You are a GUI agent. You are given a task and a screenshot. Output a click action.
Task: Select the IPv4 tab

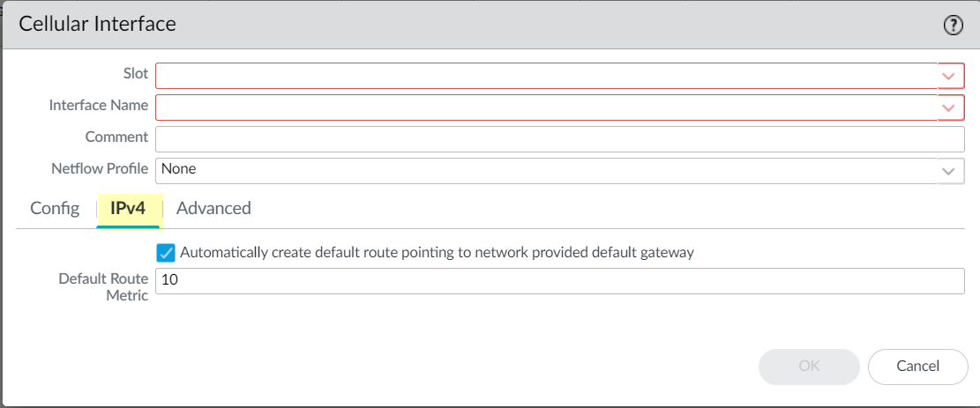point(128,209)
